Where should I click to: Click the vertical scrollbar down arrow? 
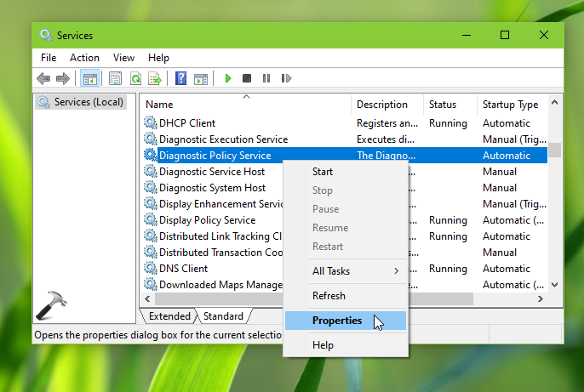click(554, 286)
